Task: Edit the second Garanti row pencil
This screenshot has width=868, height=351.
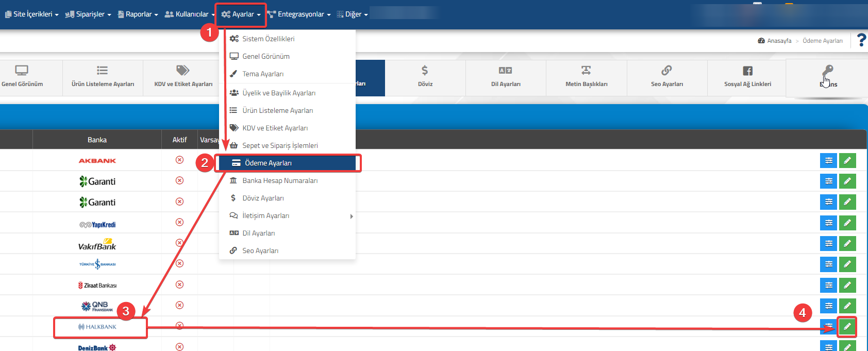Action: tap(847, 202)
